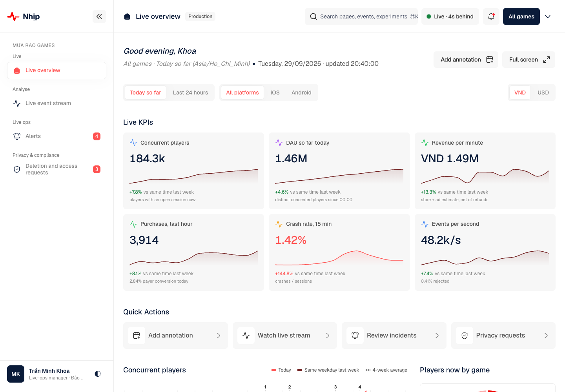Click the Alerts badge showing 4
Viewport: 565px width, 392px height.
[x=97, y=136]
